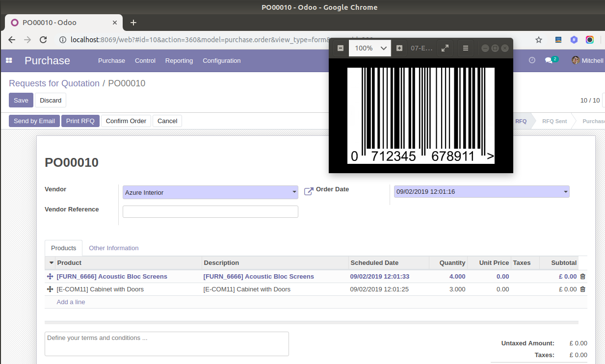This screenshot has height=364, width=605.
Task: Click Confirm Order
Action: (126, 121)
